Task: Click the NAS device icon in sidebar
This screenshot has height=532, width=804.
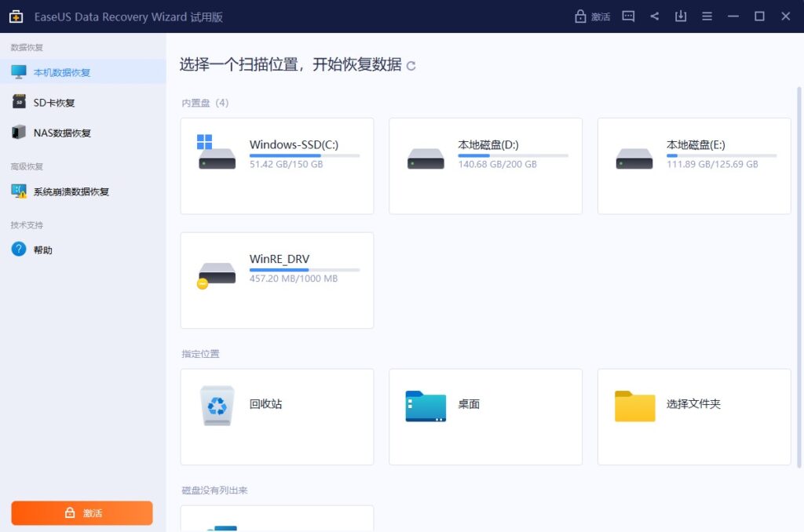Action: point(19,132)
